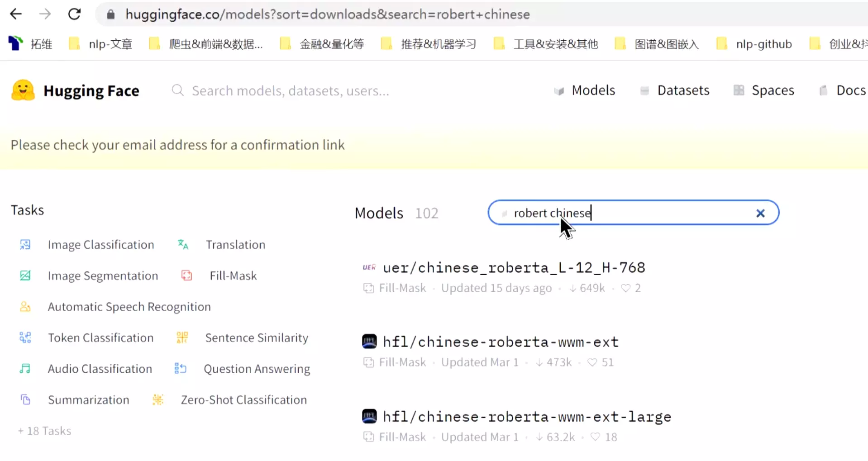The image size is (868, 461).
Task: Go forward with the browser forward arrow
Action: click(x=45, y=14)
